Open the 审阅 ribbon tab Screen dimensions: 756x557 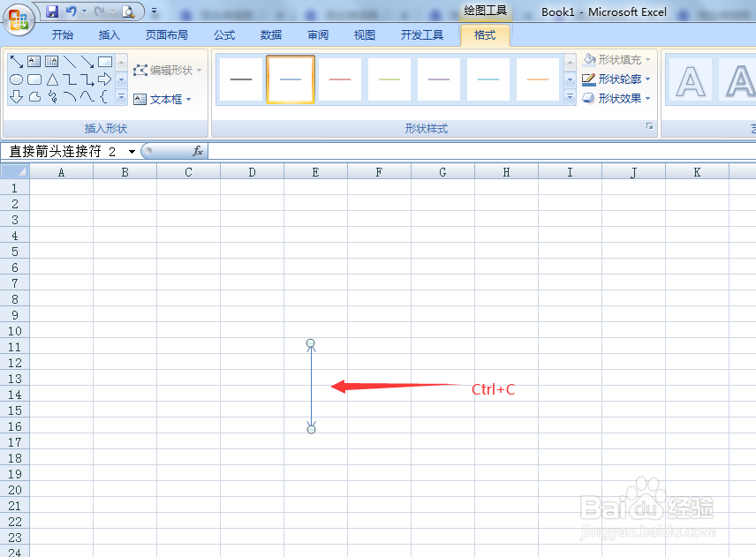point(318,35)
